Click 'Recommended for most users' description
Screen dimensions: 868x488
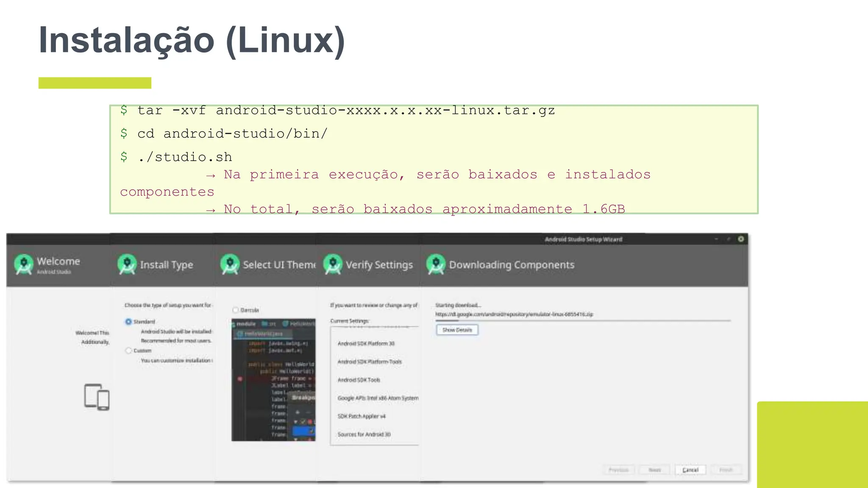click(x=176, y=341)
